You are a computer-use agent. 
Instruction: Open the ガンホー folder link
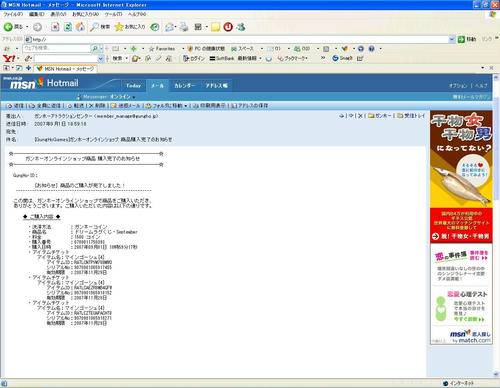380,116
